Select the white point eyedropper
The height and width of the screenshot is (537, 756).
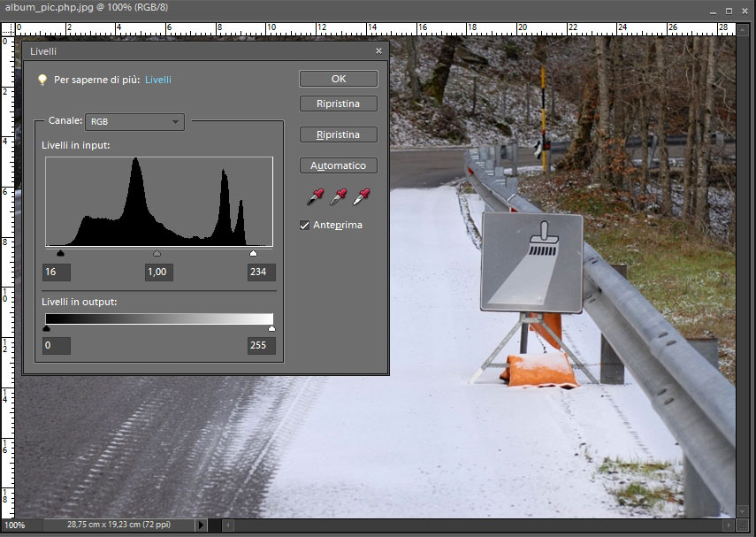click(361, 196)
